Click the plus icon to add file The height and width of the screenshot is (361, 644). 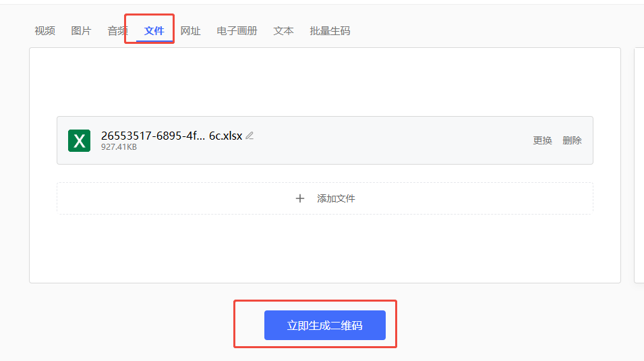point(300,198)
